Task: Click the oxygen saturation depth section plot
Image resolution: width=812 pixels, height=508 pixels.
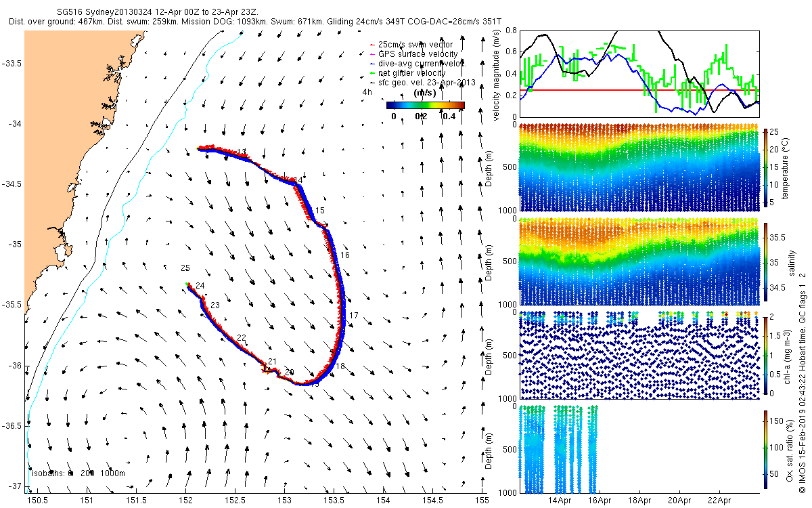Action: pyautogui.click(x=639, y=449)
